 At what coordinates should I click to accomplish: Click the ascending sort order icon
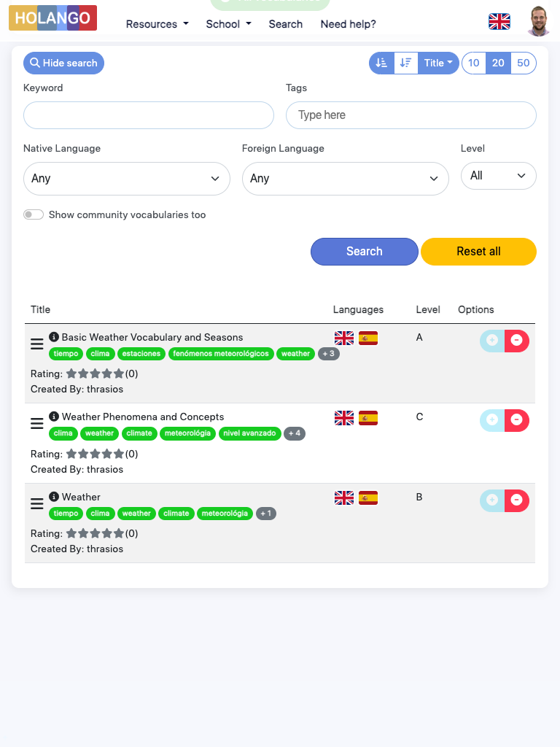point(381,63)
